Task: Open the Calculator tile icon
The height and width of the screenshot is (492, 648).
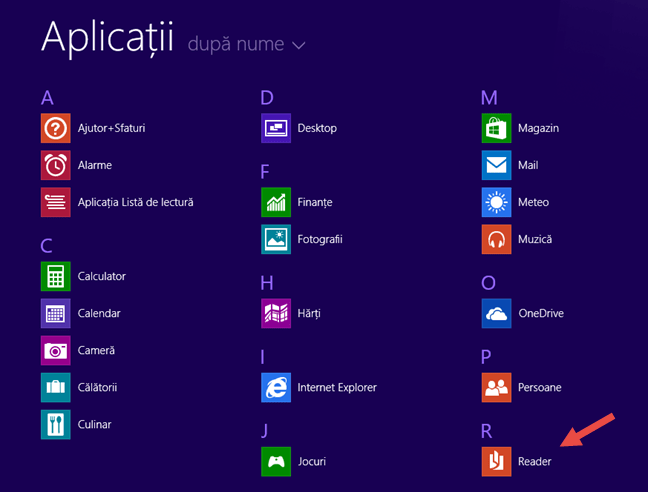Action: [55, 276]
